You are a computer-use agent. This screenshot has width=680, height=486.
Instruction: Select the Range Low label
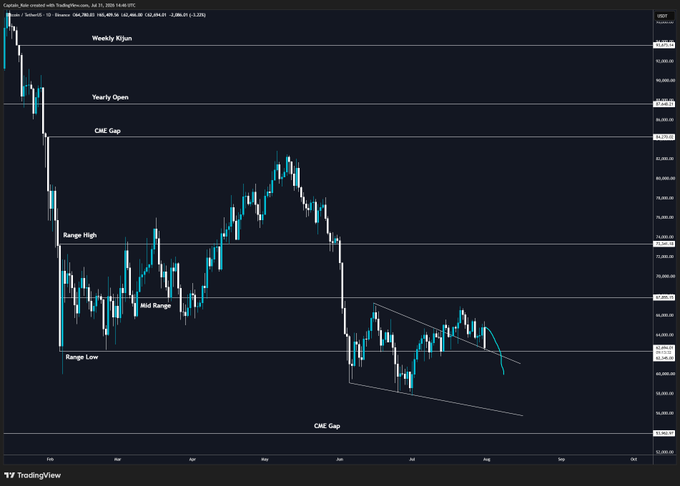(x=82, y=357)
